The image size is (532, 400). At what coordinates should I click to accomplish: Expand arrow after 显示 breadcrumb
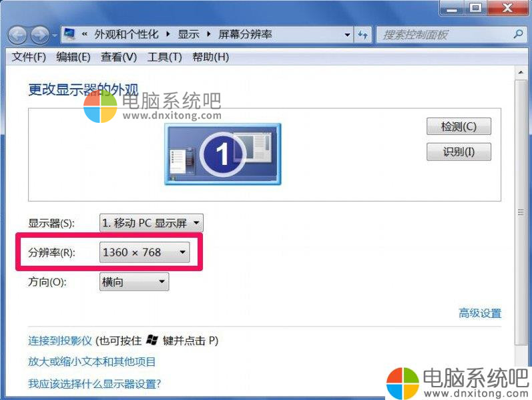pos(208,34)
